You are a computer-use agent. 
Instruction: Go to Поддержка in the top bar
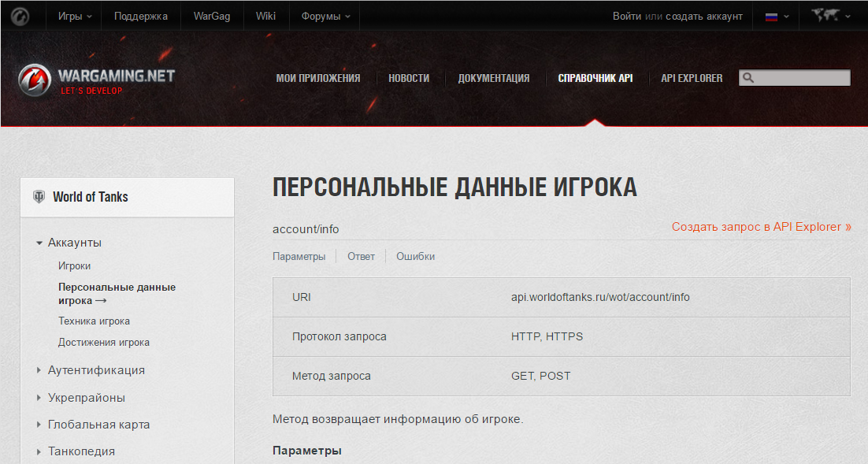pyautogui.click(x=141, y=16)
